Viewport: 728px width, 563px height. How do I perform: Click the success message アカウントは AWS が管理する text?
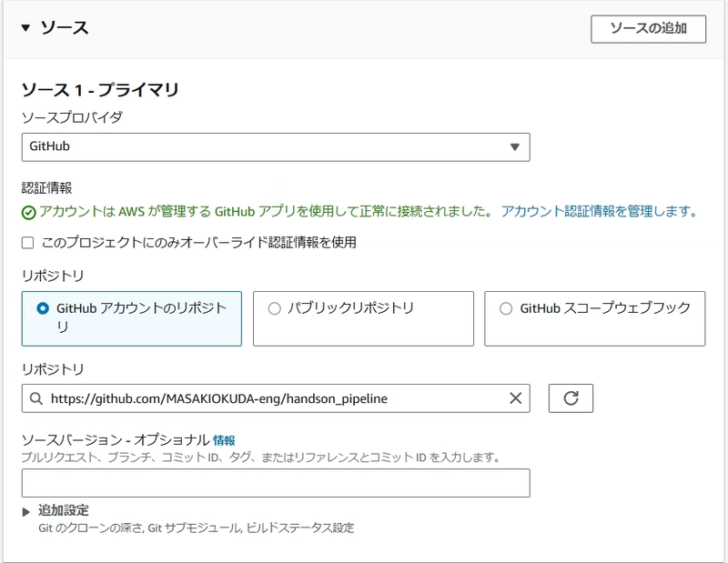click(x=266, y=212)
